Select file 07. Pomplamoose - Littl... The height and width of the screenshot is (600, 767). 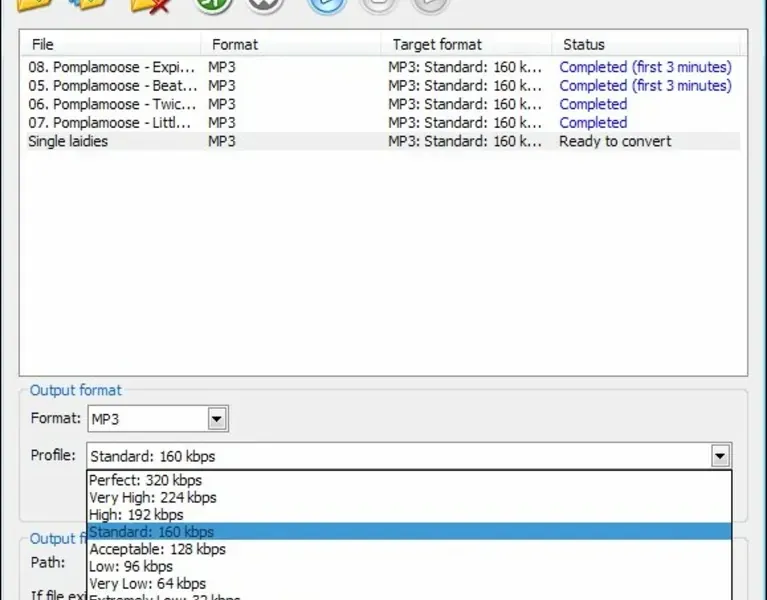tap(110, 123)
